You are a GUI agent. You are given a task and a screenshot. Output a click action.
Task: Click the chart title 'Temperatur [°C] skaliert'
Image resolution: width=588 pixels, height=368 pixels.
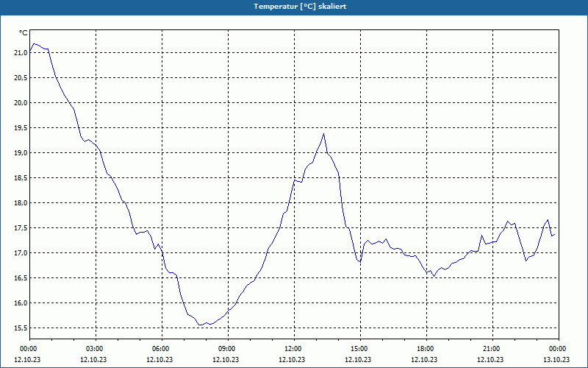(x=300, y=7)
